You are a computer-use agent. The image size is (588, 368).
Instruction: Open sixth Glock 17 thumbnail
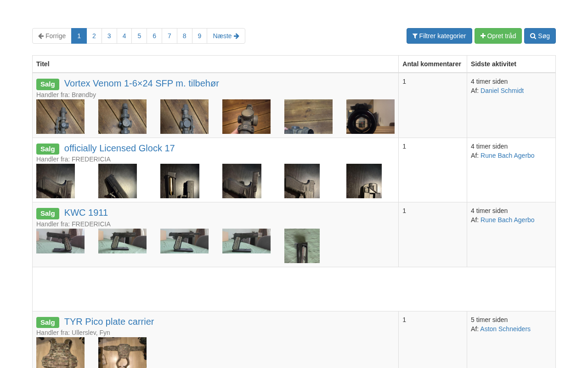[x=364, y=181]
